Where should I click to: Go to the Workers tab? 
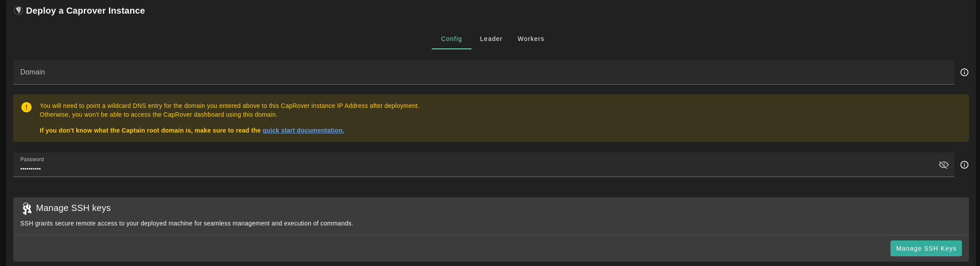[x=531, y=39]
